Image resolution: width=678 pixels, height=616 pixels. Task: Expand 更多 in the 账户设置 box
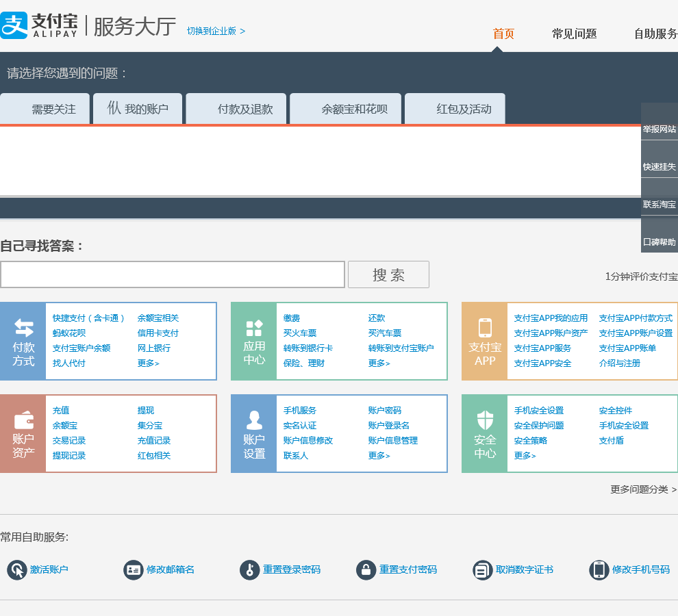pos(379,456)
